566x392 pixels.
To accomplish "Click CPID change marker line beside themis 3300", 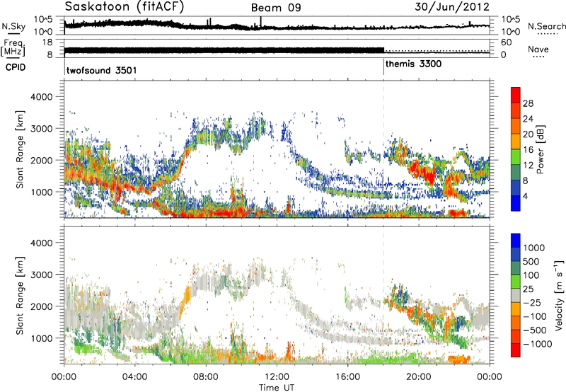I will coord(383,67).
